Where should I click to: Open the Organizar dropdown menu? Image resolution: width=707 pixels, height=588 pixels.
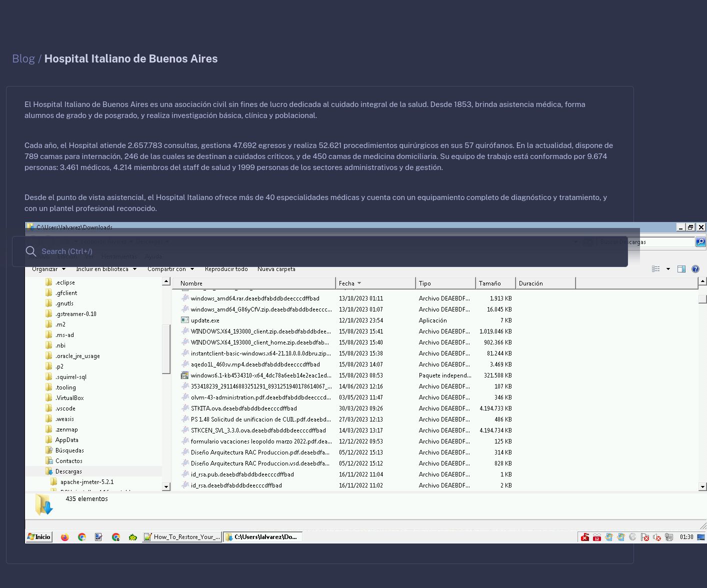pyautogui.click(x=48, y=269)
